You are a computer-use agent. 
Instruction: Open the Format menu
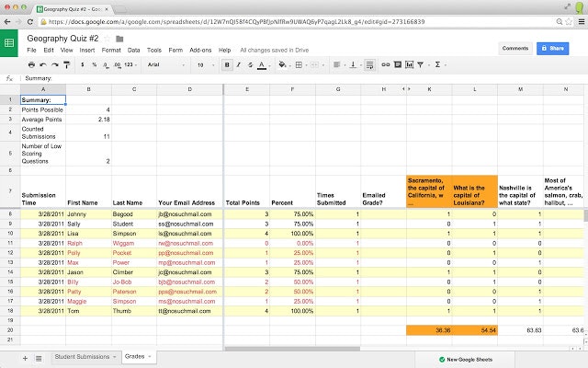(111, 50)
